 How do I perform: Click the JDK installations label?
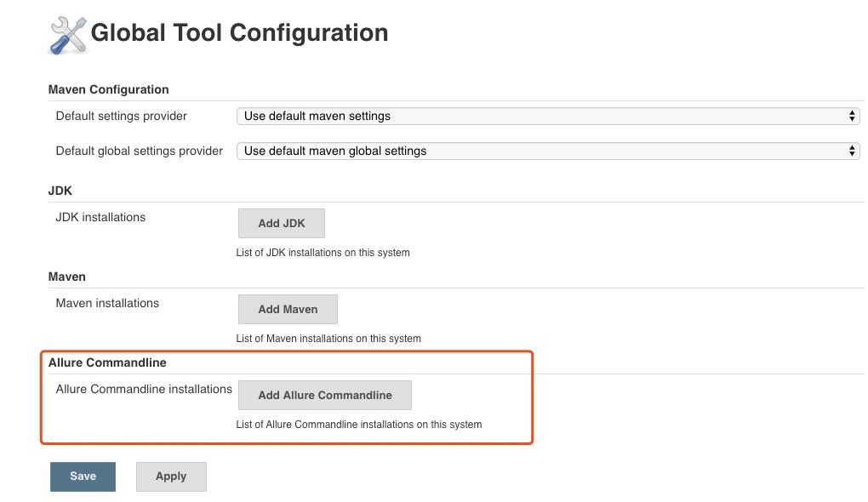(x=100, y=218)
